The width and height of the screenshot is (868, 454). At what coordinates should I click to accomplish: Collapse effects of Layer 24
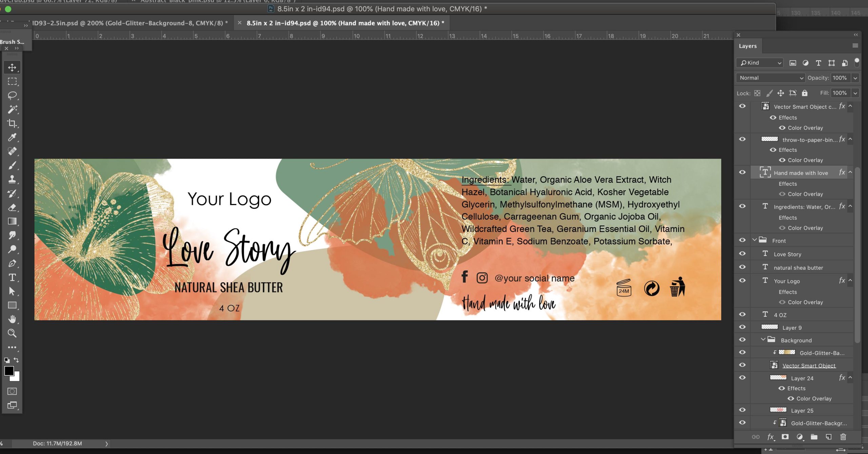coord(850,377)
